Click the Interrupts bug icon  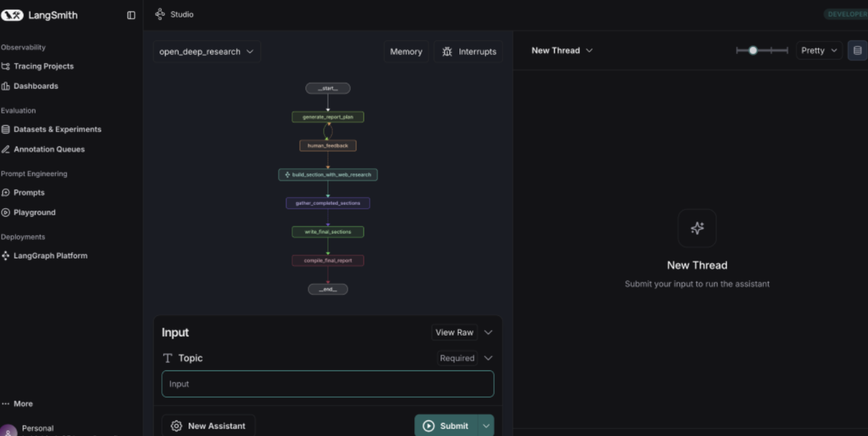tap(447, 51)
